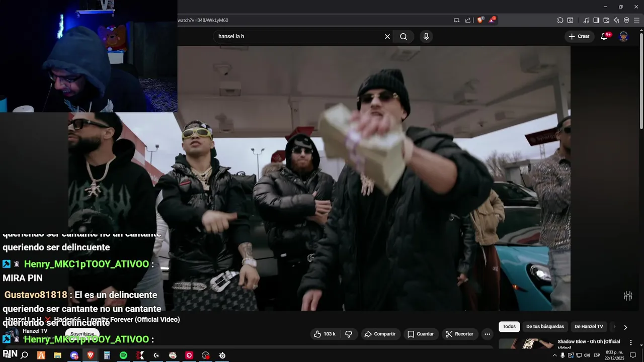Open Logitech G HUB from taskbar
The height and width of the screenshot is (362, 644).
click(x=156, y=355)
